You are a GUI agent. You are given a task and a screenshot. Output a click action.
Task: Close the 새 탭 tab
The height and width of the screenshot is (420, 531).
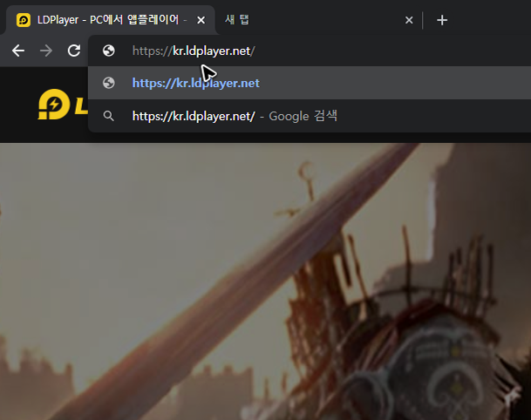pyautogui.click(x=409, y=20)
